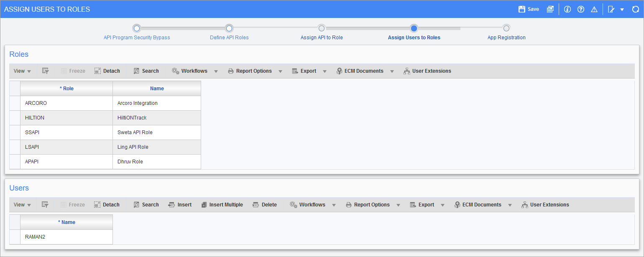
Task: Click Workflows in Users toolbar
Action: point(307,205)
